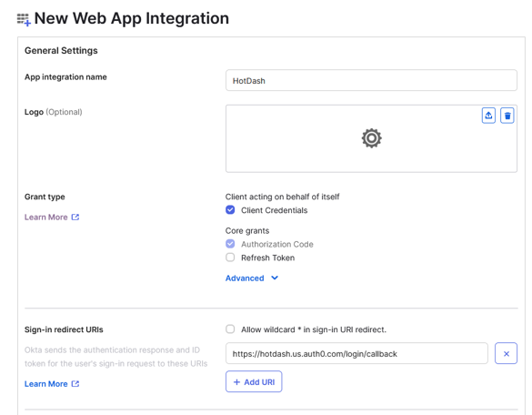
Task: Click 'Client acting on behalf of itself' text
Action: click(282, 197)
